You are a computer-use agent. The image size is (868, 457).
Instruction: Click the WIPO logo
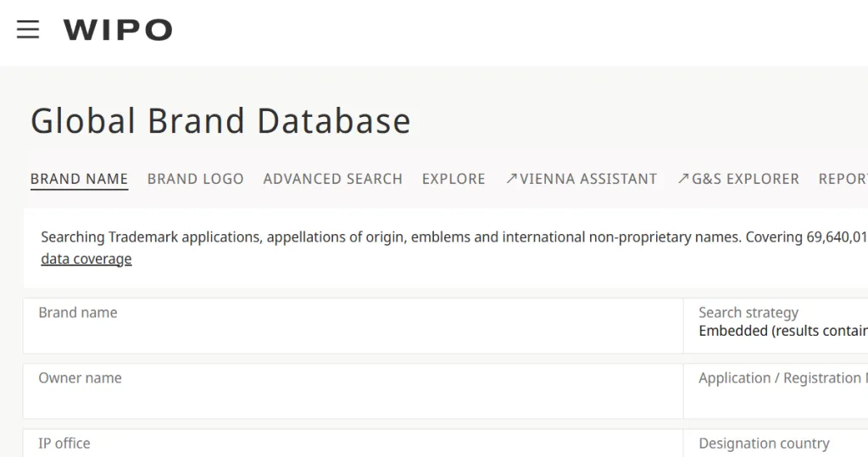pos(118,31)
